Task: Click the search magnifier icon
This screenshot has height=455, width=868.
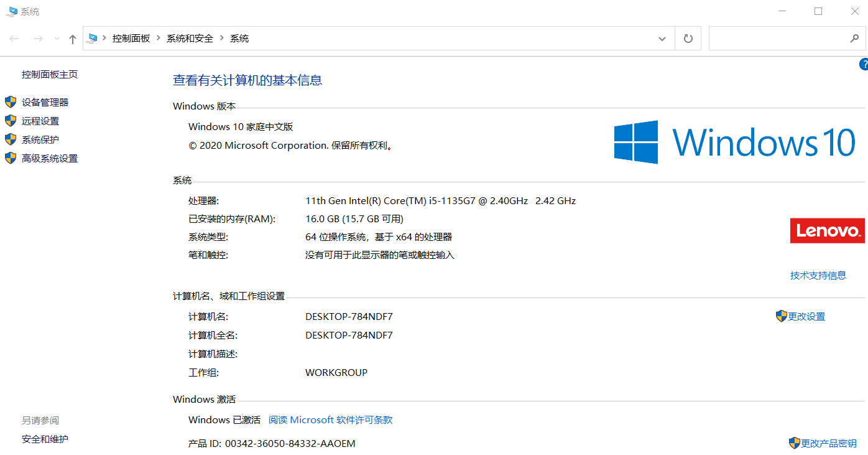Action: [855, 38]
